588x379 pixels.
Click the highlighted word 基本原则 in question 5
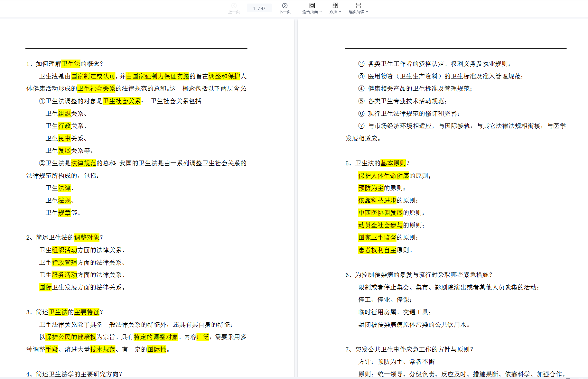[393, 163]
